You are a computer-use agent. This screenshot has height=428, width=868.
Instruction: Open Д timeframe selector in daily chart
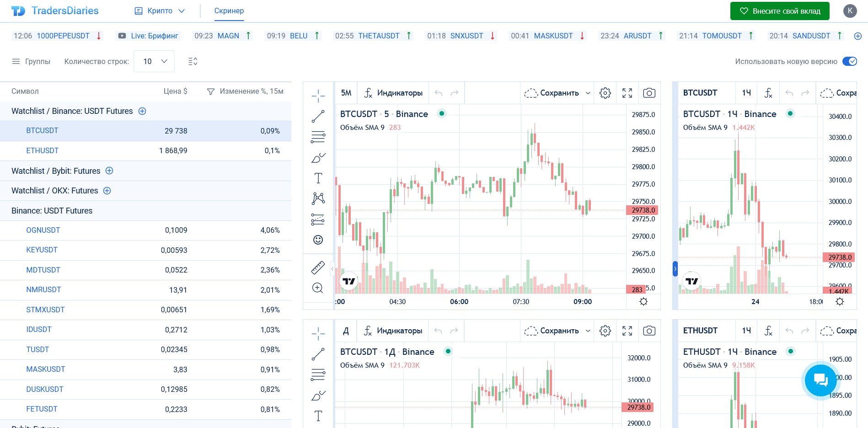click(x=346, y=331)
